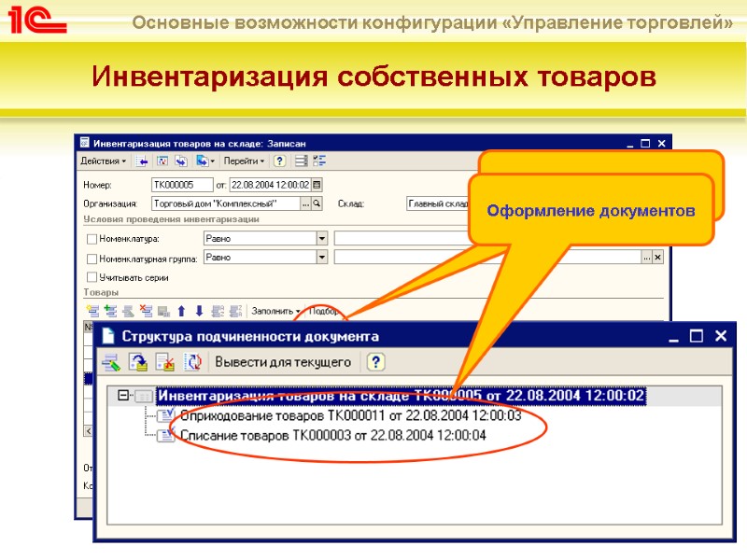
Task: Open the Равно comparison dropdown for Номенклатура
Action: pos(321,238)
